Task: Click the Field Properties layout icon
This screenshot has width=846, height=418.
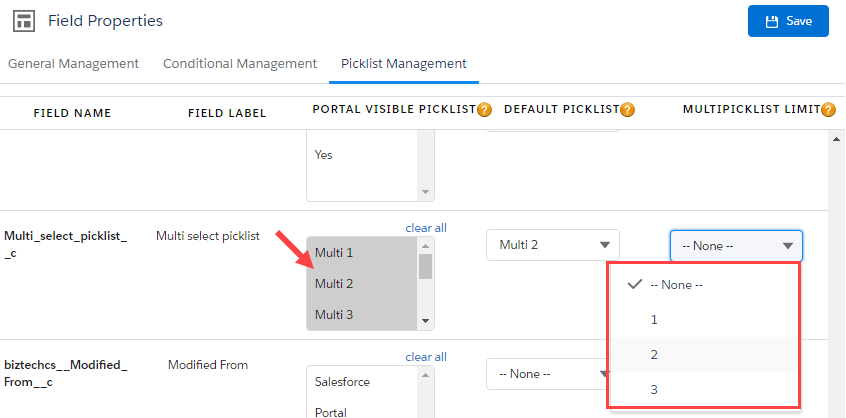Action: (x=23, y=21)
